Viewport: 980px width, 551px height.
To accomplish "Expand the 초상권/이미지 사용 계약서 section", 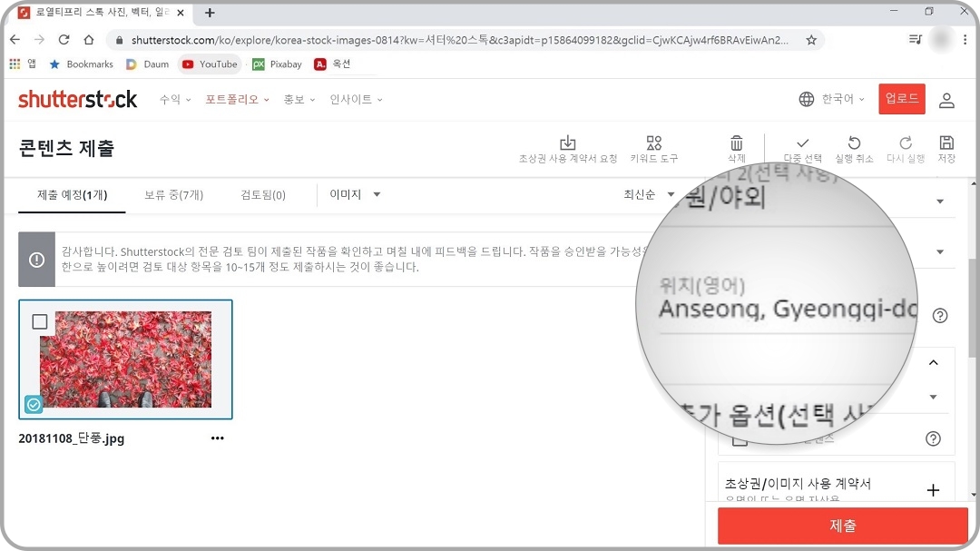I will tap(933, 489).
